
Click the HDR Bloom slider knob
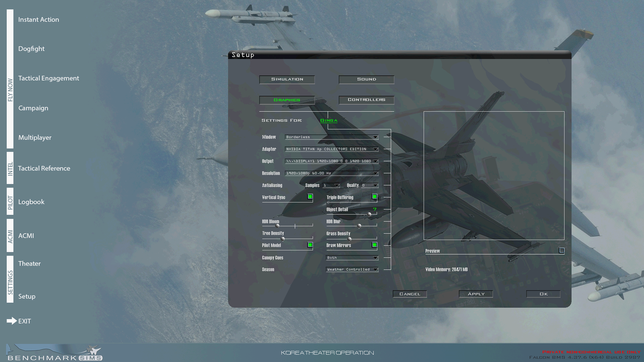point(277,226)
